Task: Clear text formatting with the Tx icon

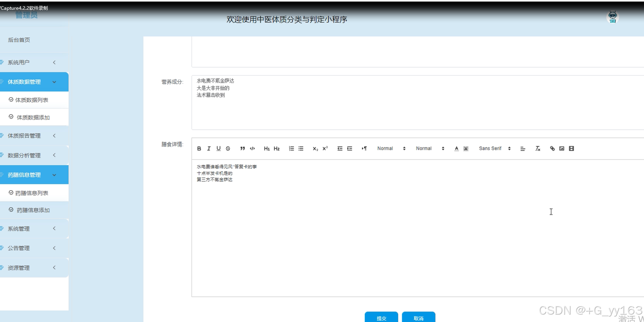Action: pyautogui.click(x=538, y=148)
